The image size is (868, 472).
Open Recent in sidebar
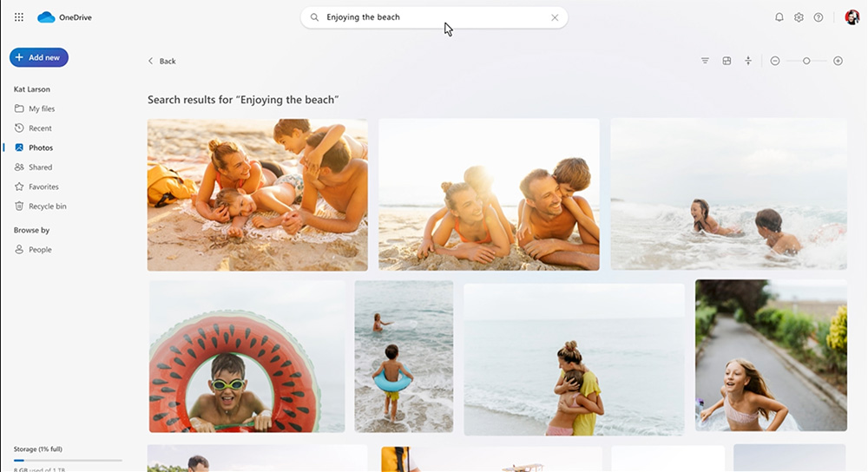coord(40,128)
